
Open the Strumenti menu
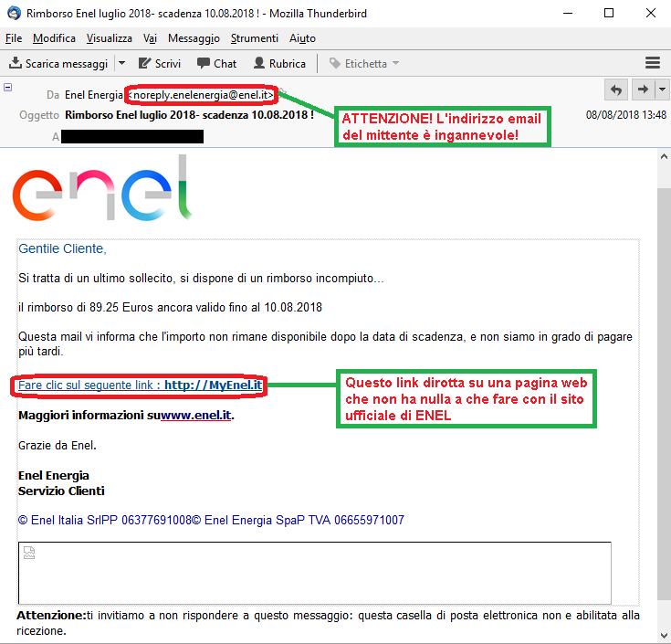coord(254,38)
